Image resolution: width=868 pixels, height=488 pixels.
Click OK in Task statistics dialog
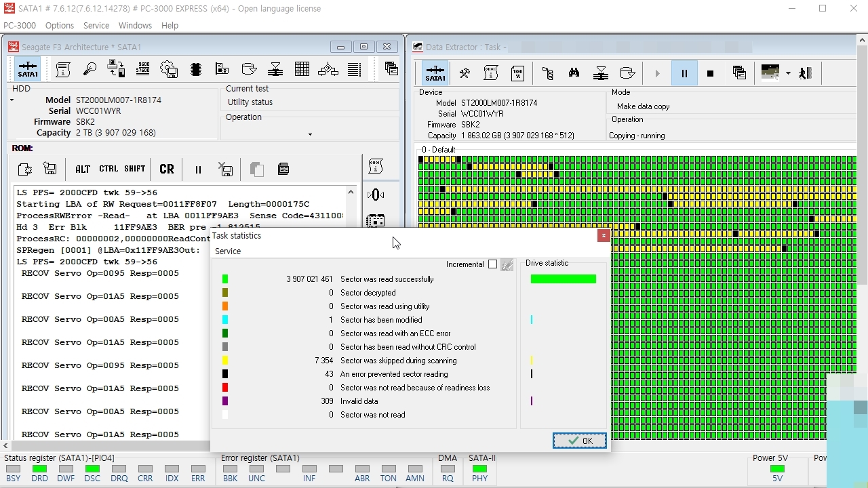point(580,441)
